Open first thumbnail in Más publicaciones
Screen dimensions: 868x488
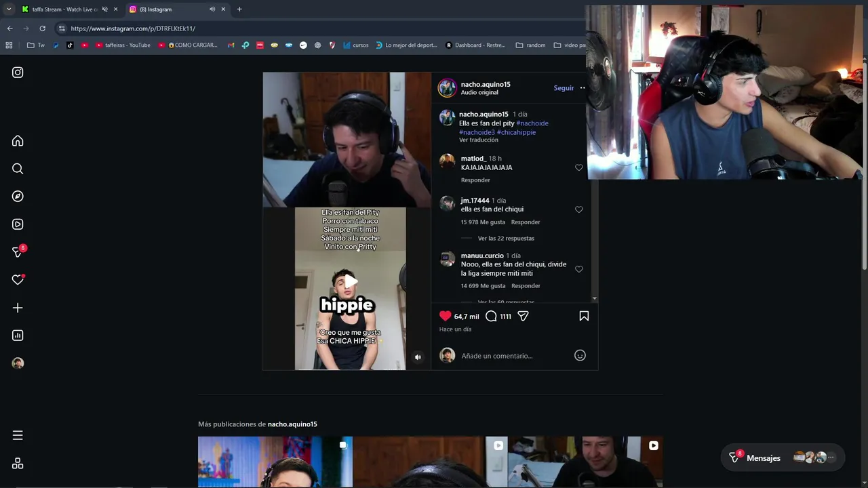pyautogui.click(x=275, y=462)
